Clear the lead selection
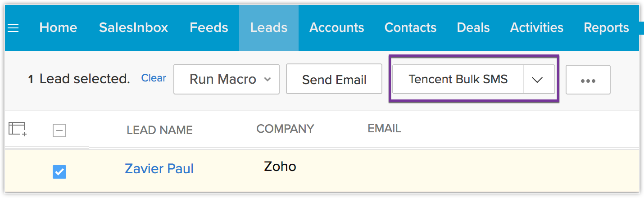 tap(154, 78)
